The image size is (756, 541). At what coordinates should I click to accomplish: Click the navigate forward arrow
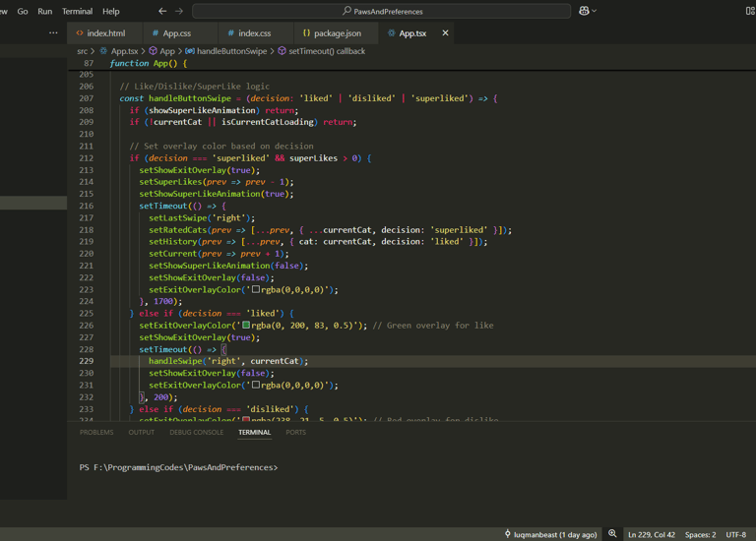[x=179, y=11]
